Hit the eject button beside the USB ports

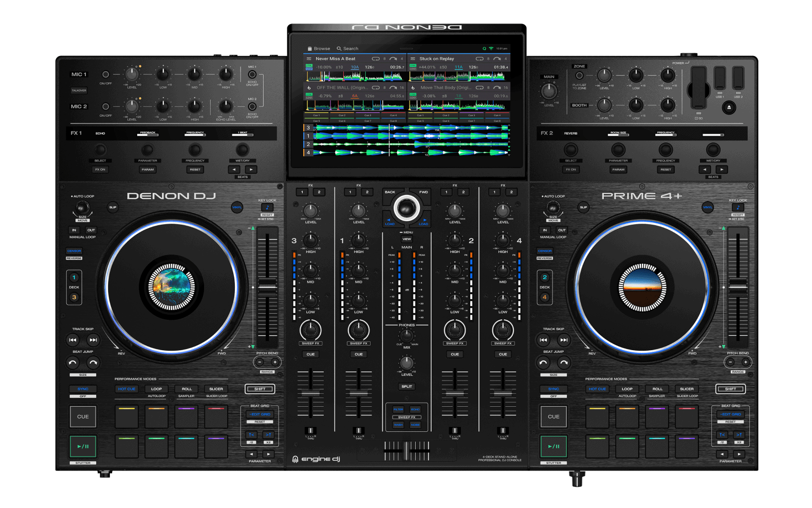click(729, 107)
